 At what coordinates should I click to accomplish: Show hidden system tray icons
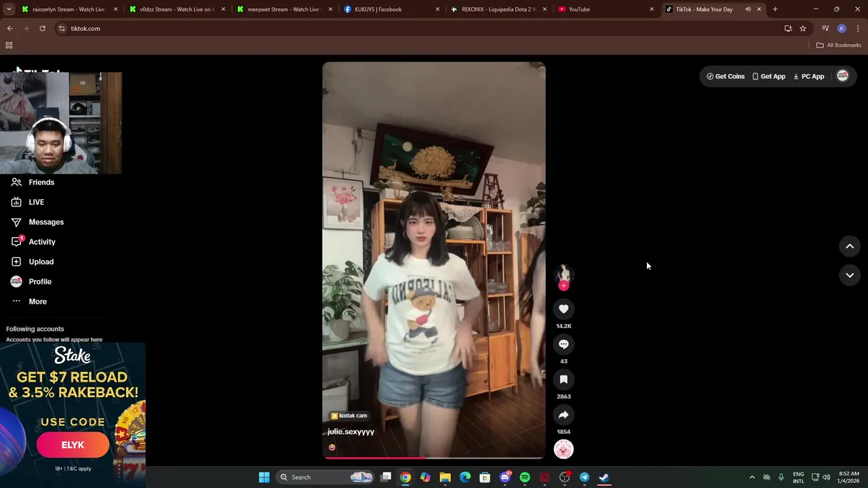click(x=751, y=477)
